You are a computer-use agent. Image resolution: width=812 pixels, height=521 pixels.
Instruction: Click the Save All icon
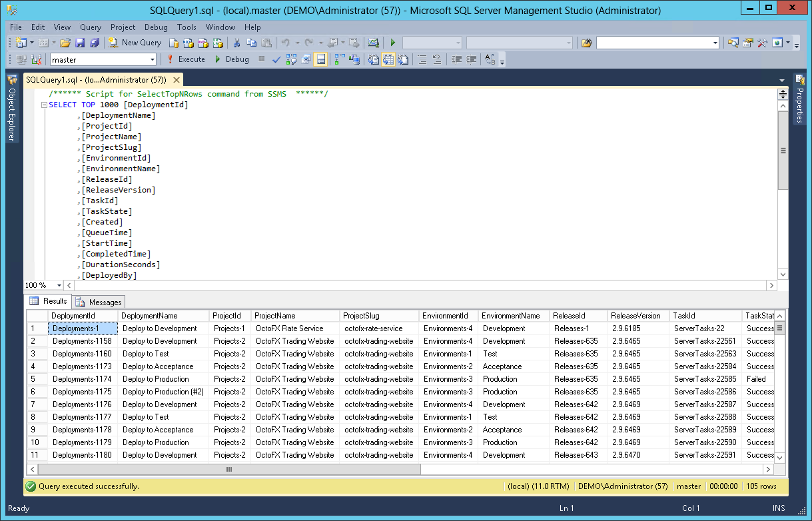pyautogui.click(x=95, y=43)
